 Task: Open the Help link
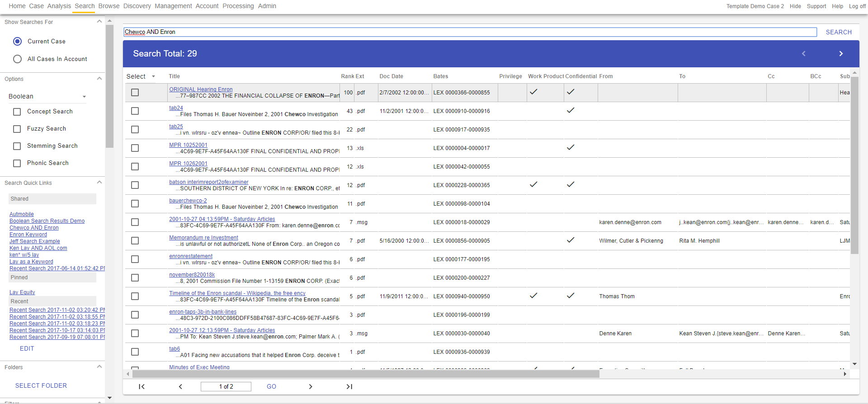(837, 6)
